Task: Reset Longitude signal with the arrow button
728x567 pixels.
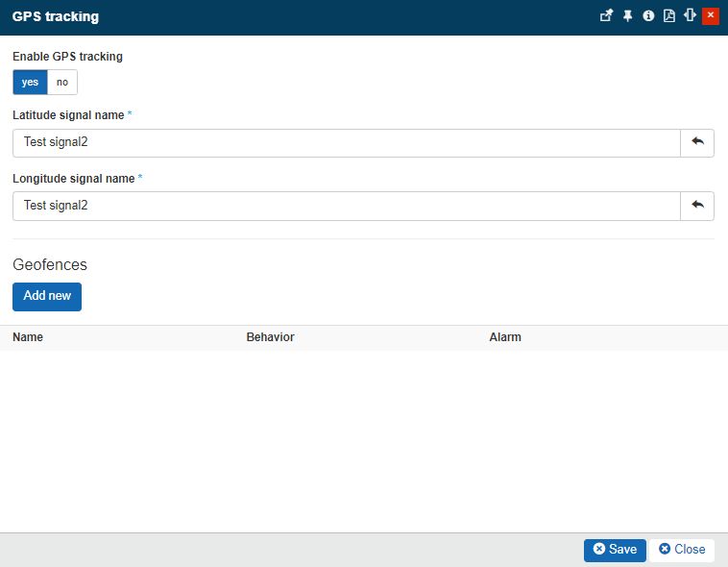Action: (x=697, y=206)
